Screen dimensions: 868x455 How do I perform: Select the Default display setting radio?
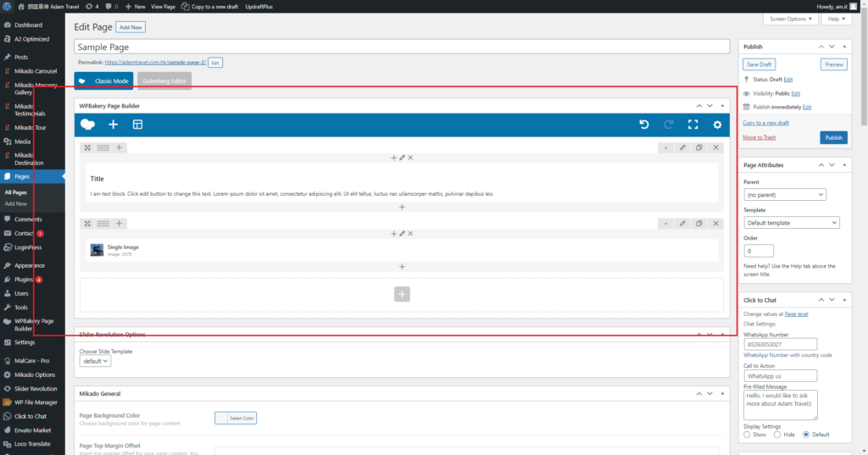click(806, 435)
